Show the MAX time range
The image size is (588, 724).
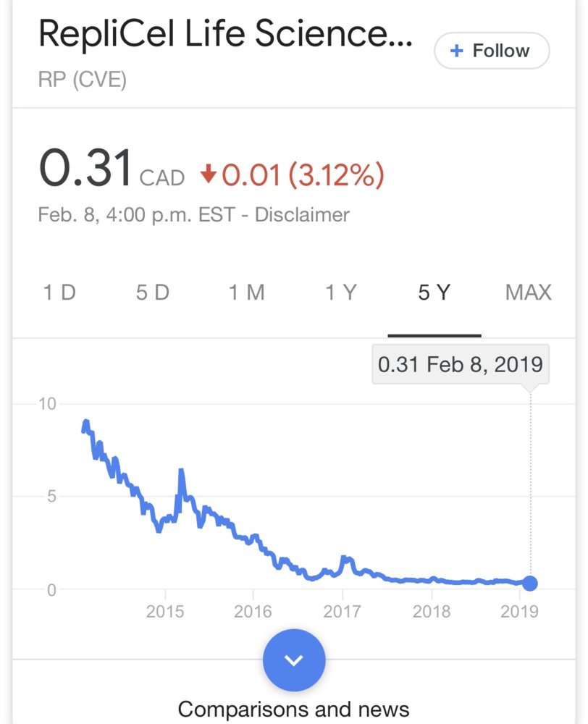point(528,292)
